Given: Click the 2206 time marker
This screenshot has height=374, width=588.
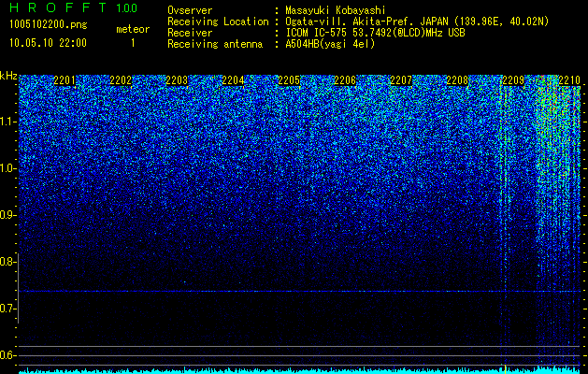Looking at the screenshot, I should (x=345, y=80).
